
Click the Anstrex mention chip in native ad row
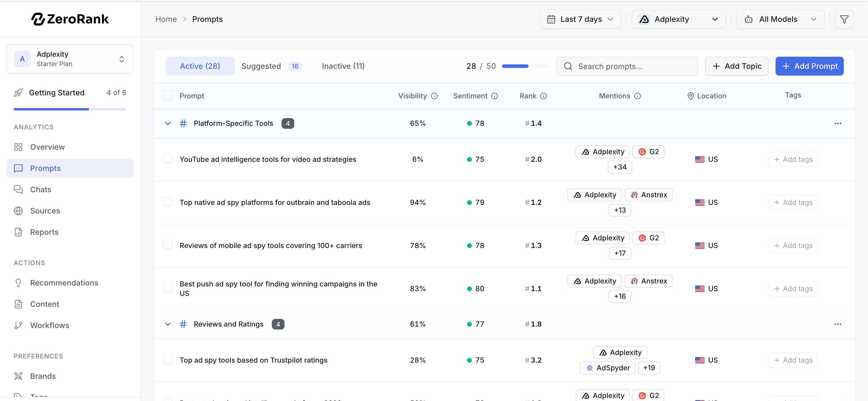coord(648,195)
